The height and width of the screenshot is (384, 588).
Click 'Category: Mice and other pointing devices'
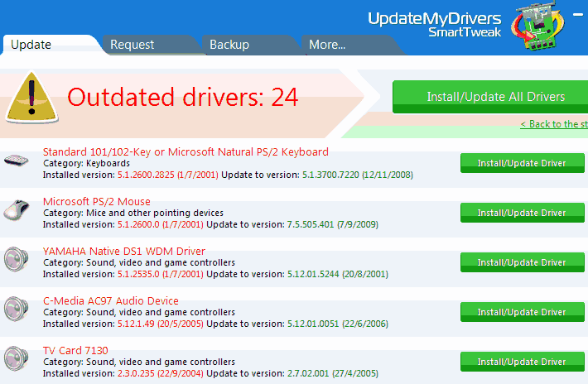click(133, 213)
